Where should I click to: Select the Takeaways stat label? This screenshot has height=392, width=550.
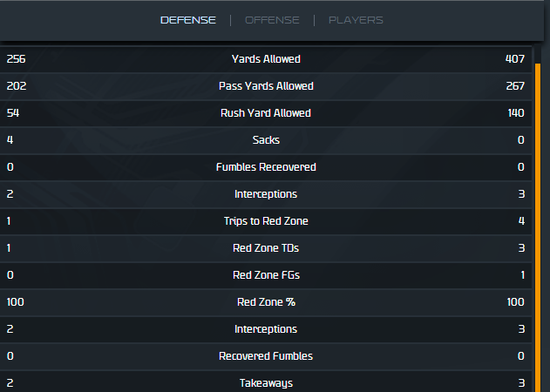pyautogui.click(x=266, y=383)
